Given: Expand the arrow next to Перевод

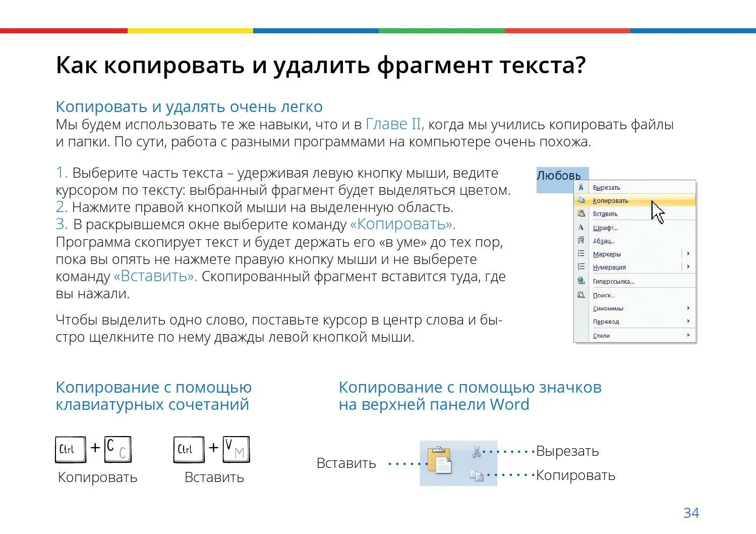Looking at the screenshot, I should [688, 321].
